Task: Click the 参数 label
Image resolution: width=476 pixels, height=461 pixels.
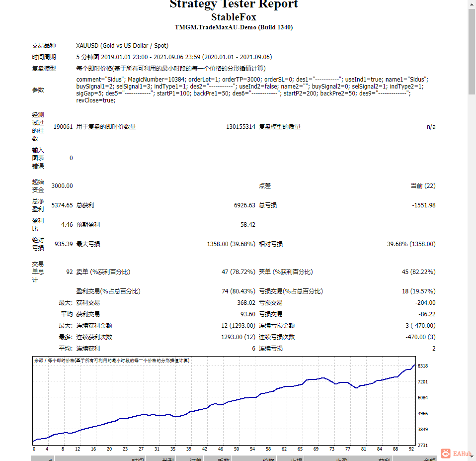Action: [38, 90]
